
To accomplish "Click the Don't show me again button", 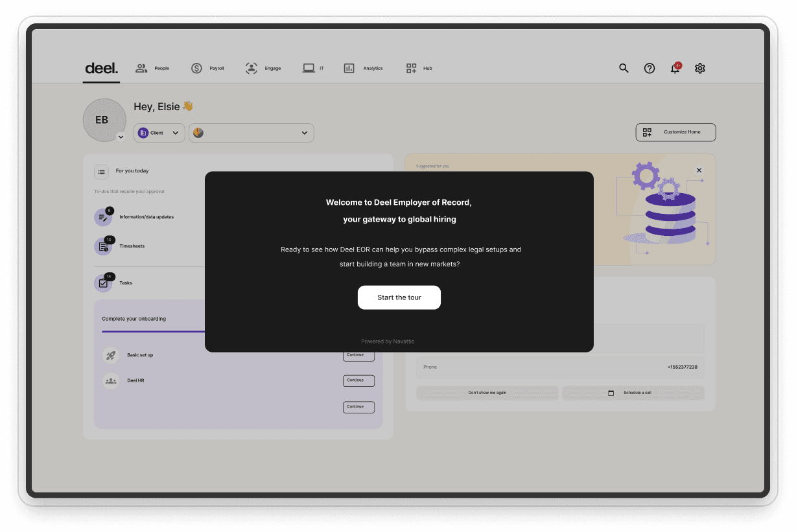I will click(487, 393).
